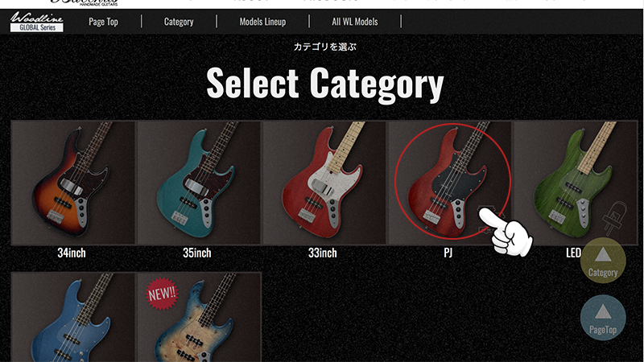This screenshot has width=644, height=362.
Task: Select the PJ category bass thumbnail
Action: [450, 183]
